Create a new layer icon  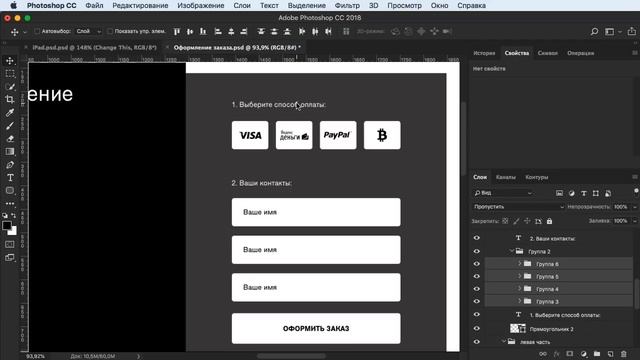click(x=611, y=354)
